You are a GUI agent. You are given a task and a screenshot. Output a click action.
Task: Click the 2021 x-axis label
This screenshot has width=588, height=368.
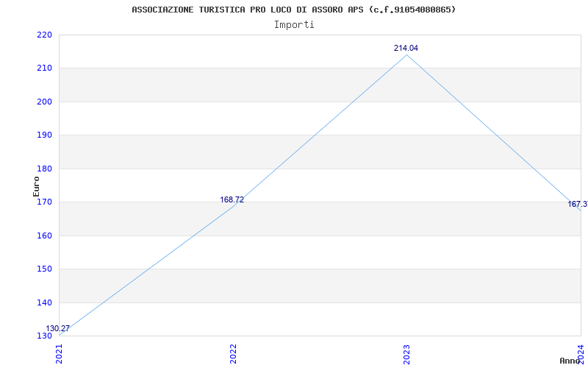coord(60,354)
